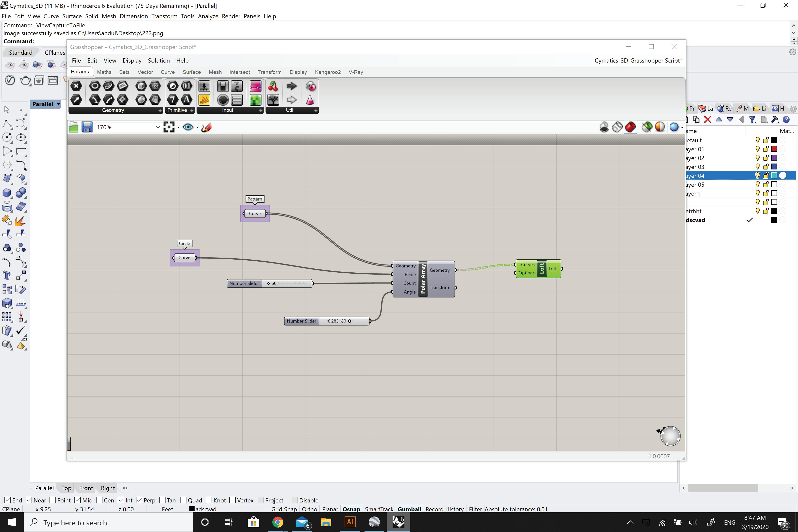Click the Cherry Picker util icon
The image size is (798, 532).
click(273, 86)
